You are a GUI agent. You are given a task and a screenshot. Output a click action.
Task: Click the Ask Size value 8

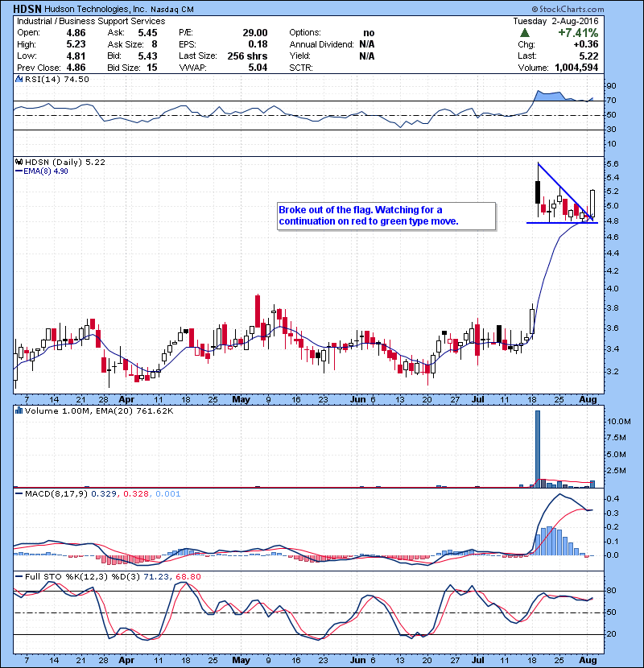pos(155,44)
